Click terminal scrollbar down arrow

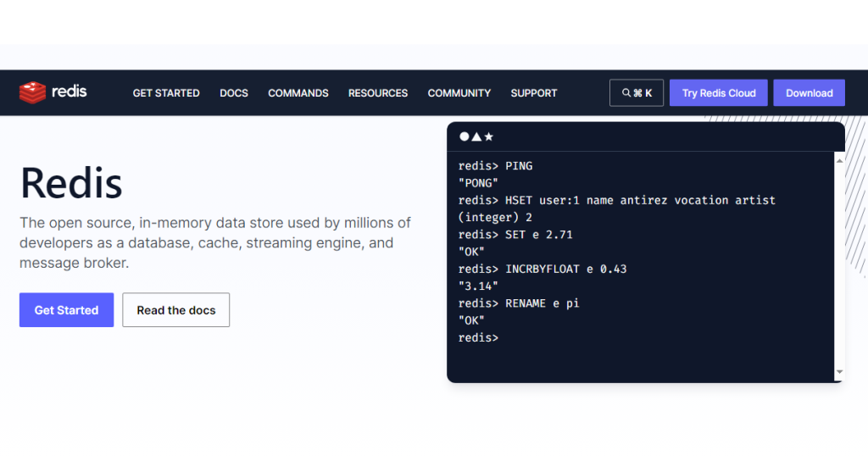839,372
